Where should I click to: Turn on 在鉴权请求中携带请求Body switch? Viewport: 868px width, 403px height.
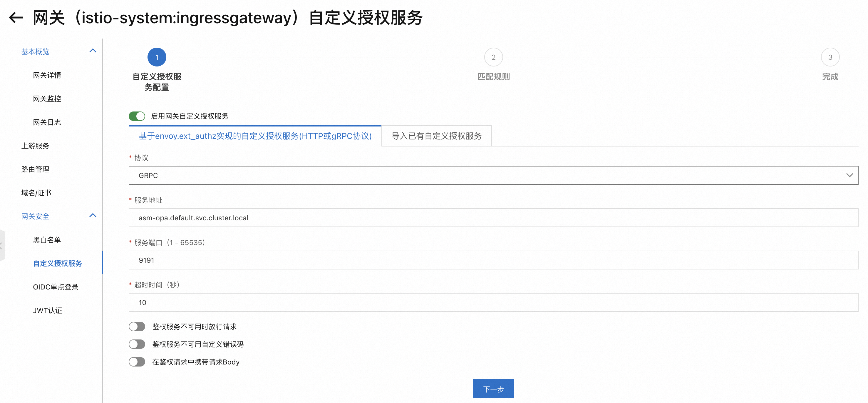(137, 362)
